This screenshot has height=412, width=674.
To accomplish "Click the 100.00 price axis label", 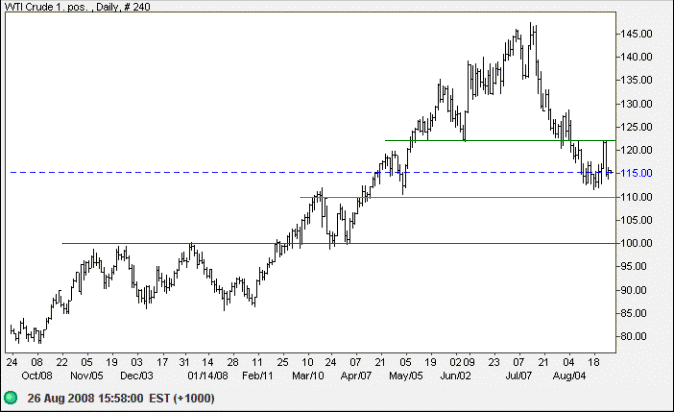I will [637, 243].
